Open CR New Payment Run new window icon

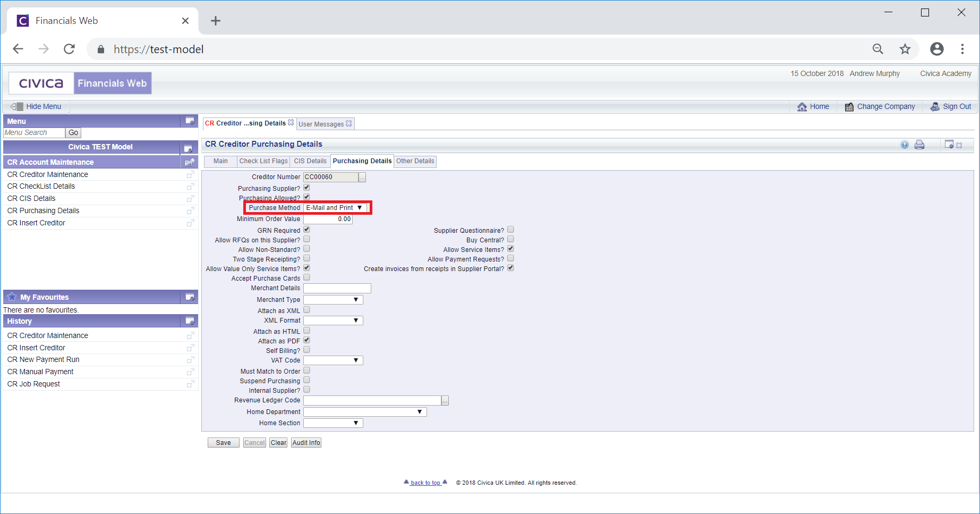[190, 360]
